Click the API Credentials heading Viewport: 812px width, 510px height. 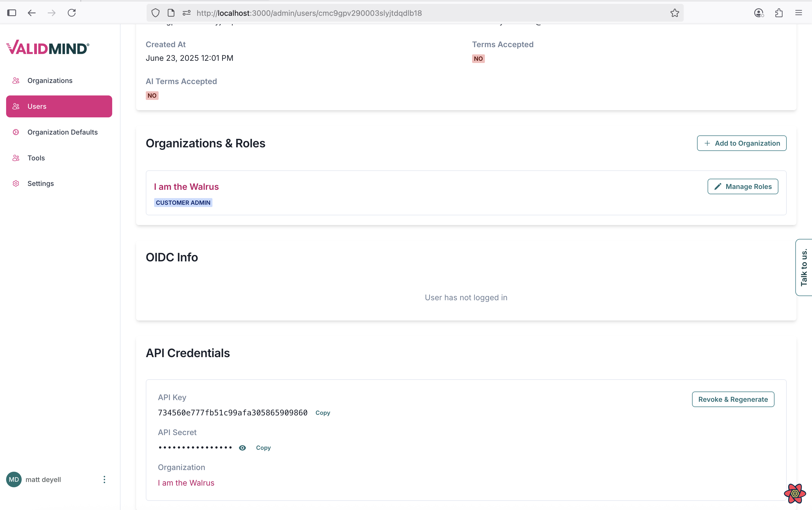(x=188, y=353)
